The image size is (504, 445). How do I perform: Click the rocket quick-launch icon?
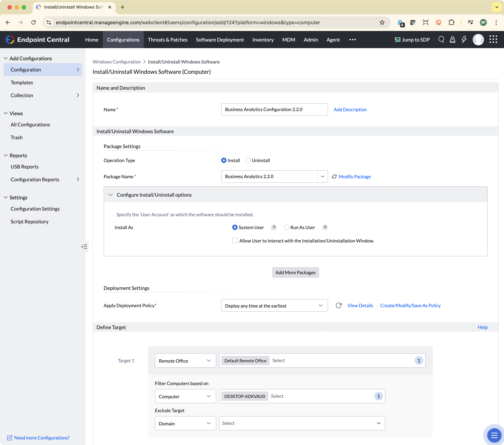453,39
